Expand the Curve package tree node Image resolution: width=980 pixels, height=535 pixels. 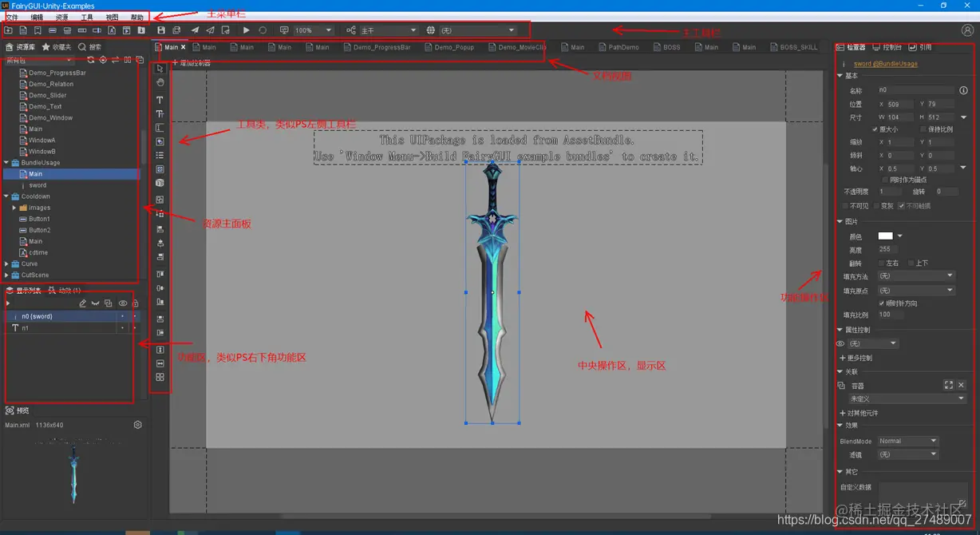tap(6, 264)
